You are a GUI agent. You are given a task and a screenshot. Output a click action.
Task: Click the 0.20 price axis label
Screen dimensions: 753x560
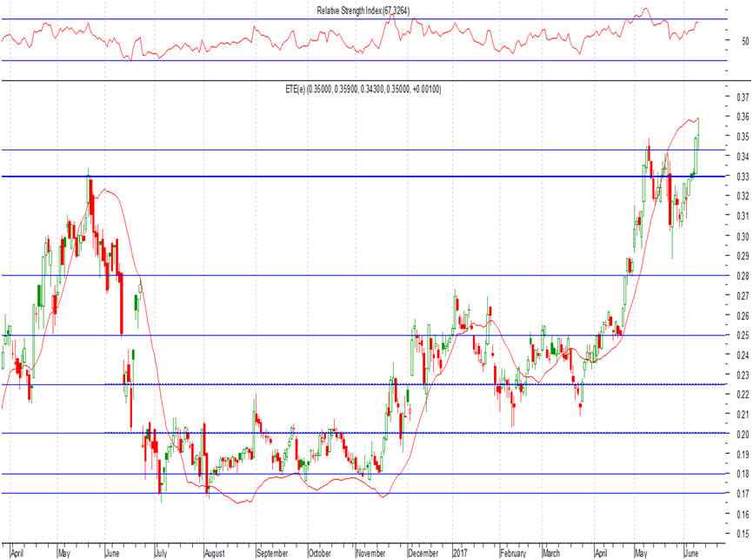(x=743, y=435)
